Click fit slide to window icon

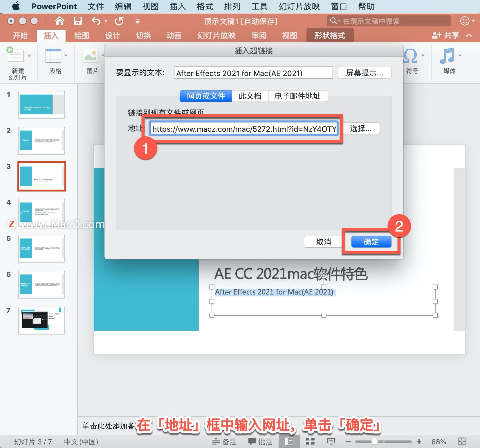point(461,442)
